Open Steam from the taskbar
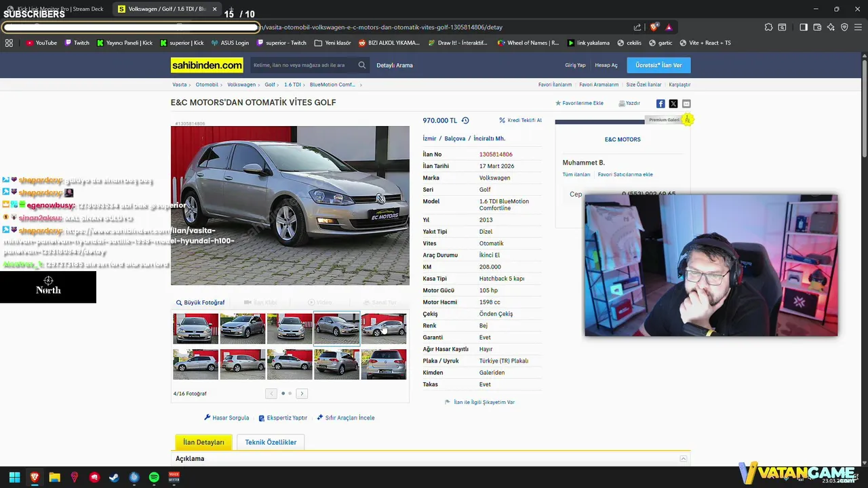 point(114,477)
